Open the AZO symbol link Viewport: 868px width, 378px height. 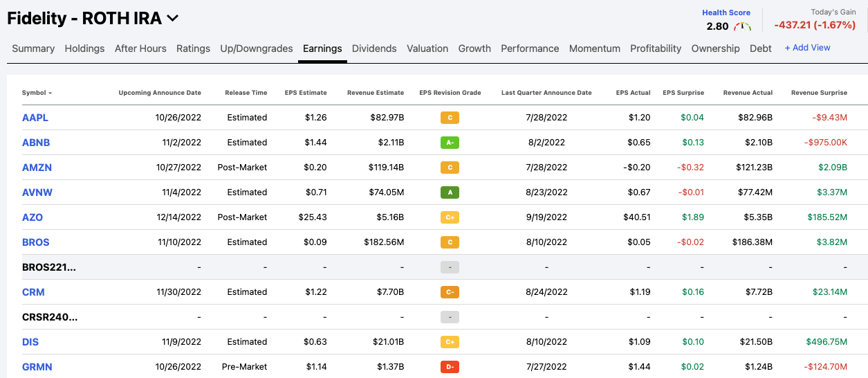33,217
